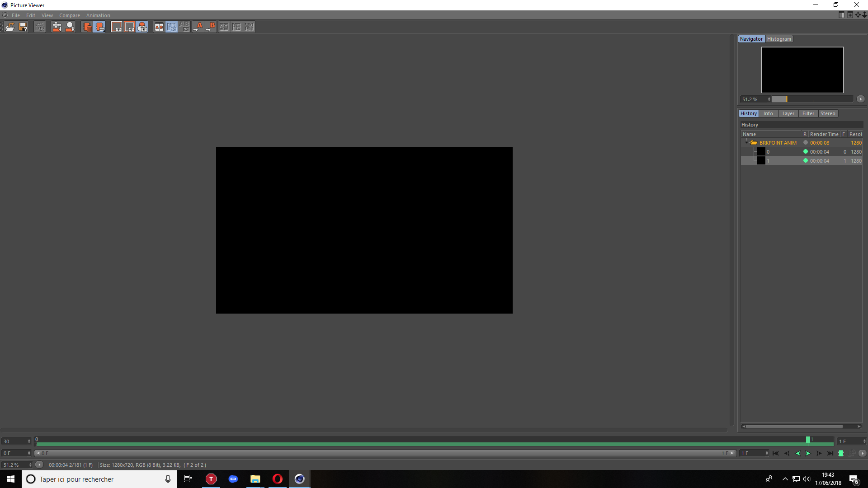
Task: Open the Compare menu
Action: pyautogui.click(x=69, y=15)
